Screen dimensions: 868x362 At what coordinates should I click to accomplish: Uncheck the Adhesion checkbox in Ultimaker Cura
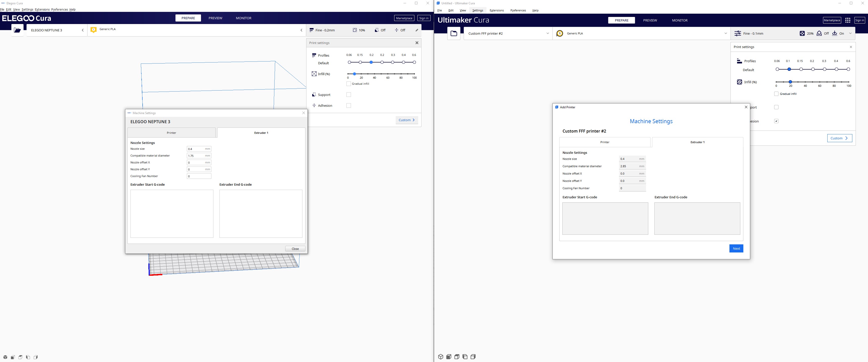(776, 121)
